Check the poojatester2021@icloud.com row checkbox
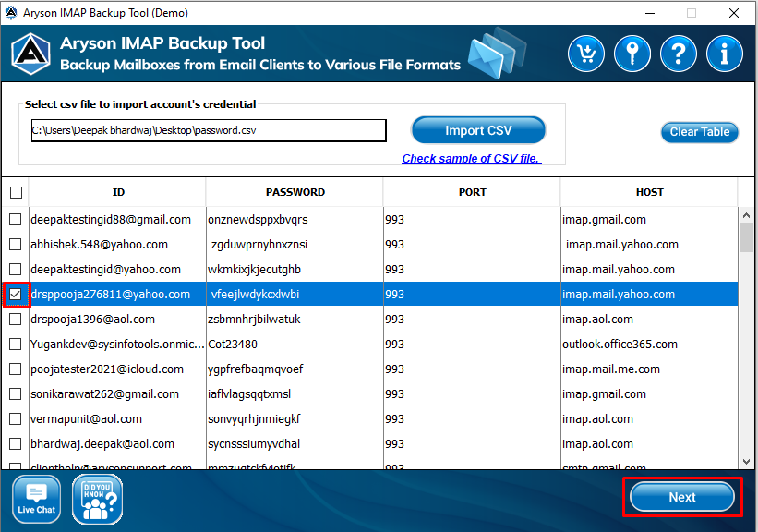The width and height of the screenshot is (758, 532). click(x=16, y=369)
